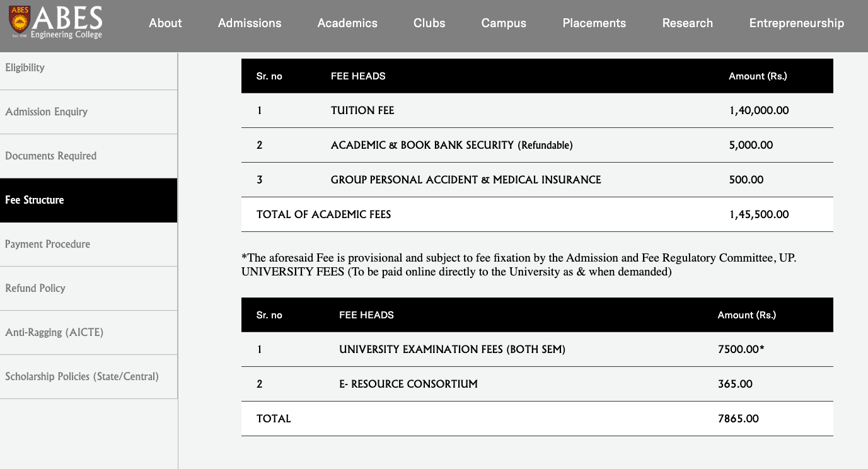View the Documents Required section
Image resolution: width=868 pixels, height=469 pixels.
click(x=88, y=156)
